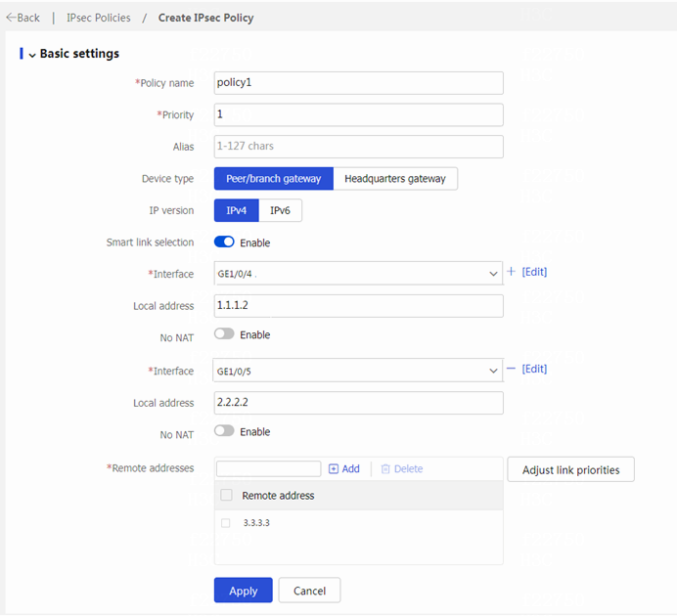677x616 pixels.
Task: Click the Create IPsec Policy breadcrumb title
Action: point(206,18)
